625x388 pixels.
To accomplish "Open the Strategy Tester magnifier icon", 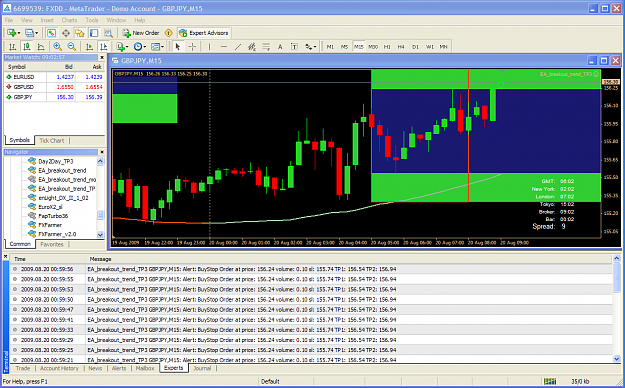I will [x=108, y=33].
